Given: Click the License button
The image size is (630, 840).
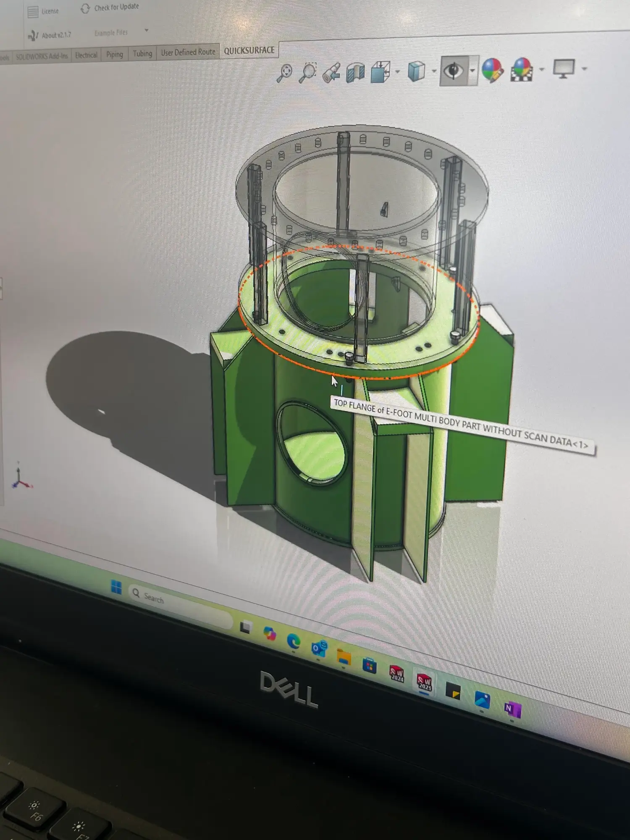Looking at the screenshot, I should (x=43, y=11).
